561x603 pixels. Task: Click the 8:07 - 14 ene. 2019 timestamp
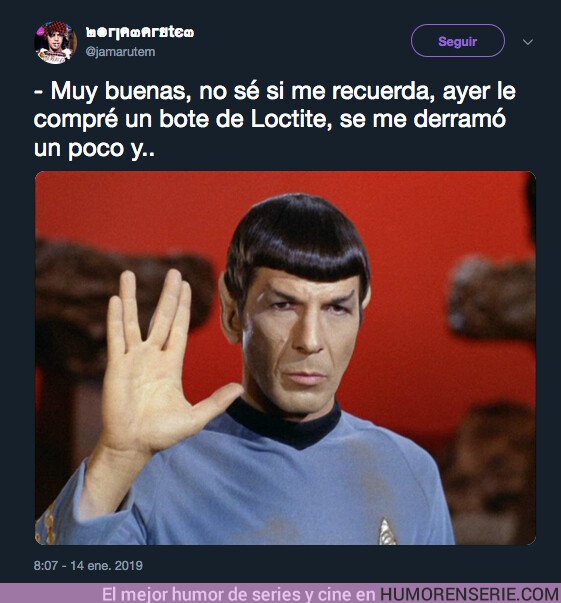(88, 566)
